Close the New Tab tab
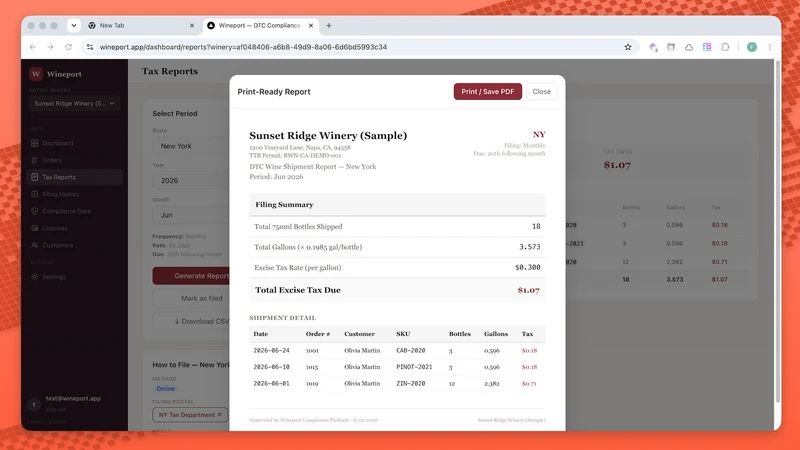Viewport: 800px width, 450px height. (x=192, y=26)
